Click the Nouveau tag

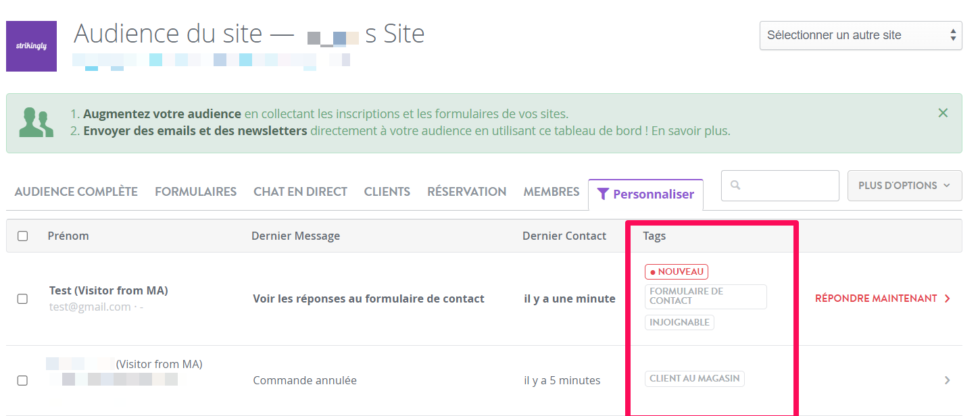click(x=677, y=272)
